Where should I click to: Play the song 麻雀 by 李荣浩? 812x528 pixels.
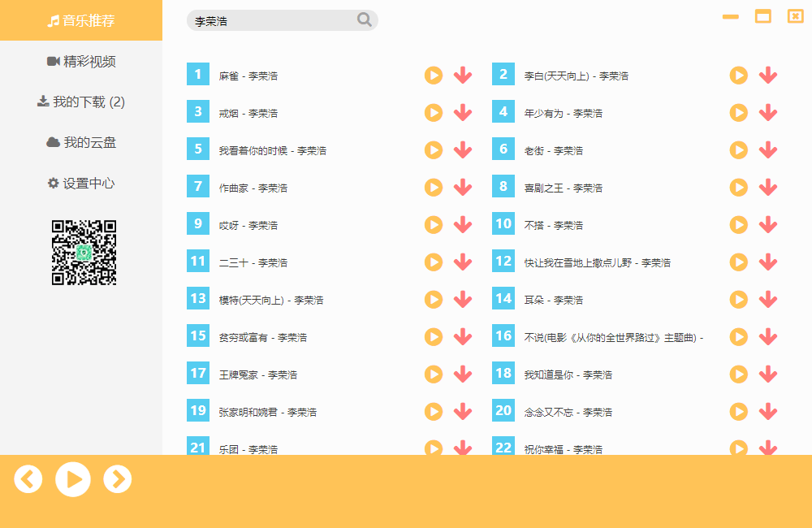pyautogui.click(x=433, y=75)
